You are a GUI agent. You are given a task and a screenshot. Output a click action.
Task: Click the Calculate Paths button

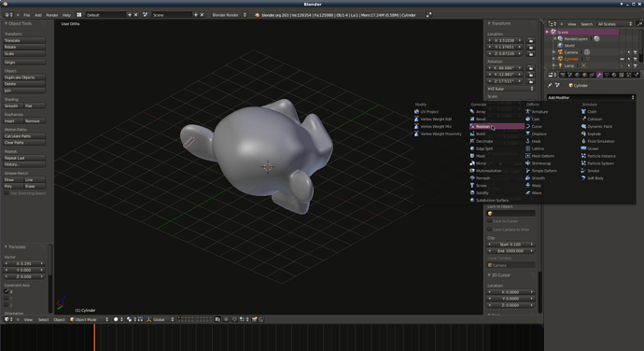coord(24,136)
